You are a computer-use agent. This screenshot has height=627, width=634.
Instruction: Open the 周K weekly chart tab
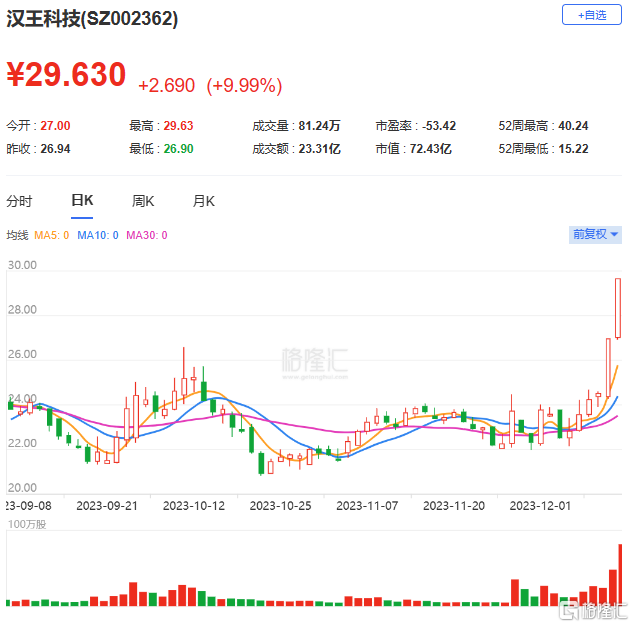coord(143,201)
